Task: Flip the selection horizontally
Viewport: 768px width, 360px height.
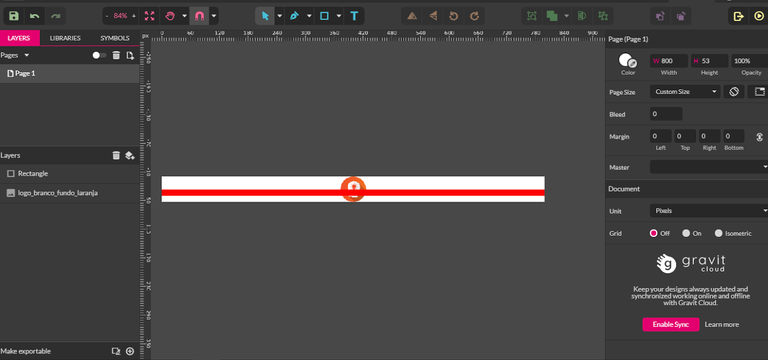Action: [x=433, y=16]
